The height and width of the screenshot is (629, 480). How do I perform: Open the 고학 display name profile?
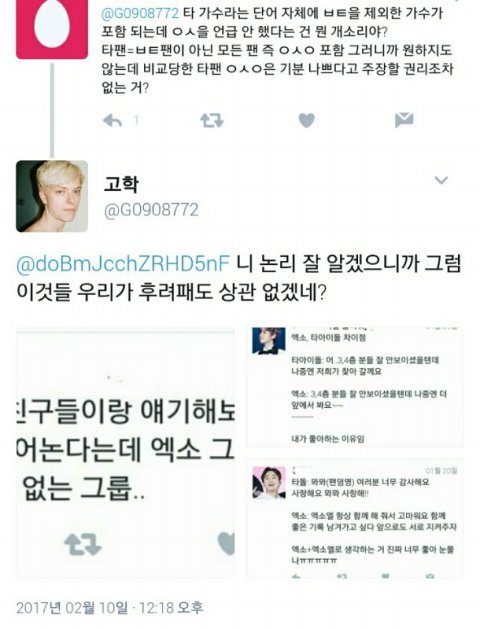121,184
